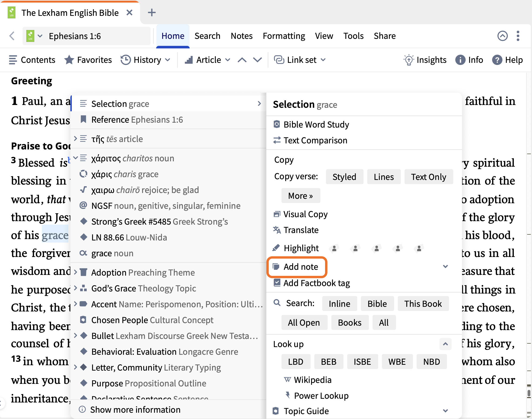Expand the Accent Name row
This screenshot has height=419, width=532.
76,304
